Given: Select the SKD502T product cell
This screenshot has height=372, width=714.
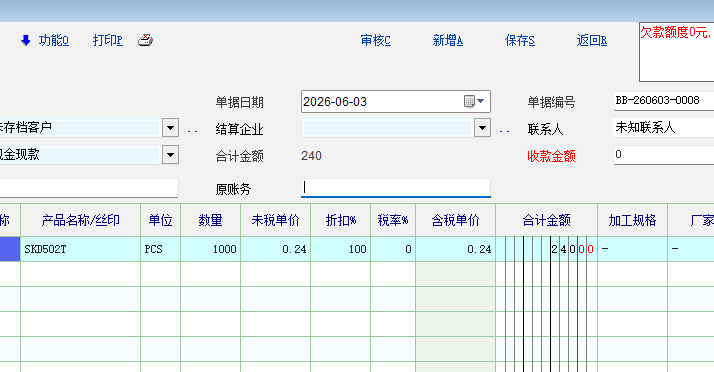Looking at the screenshot, I should pyautogui.click(x=81, y=249).
